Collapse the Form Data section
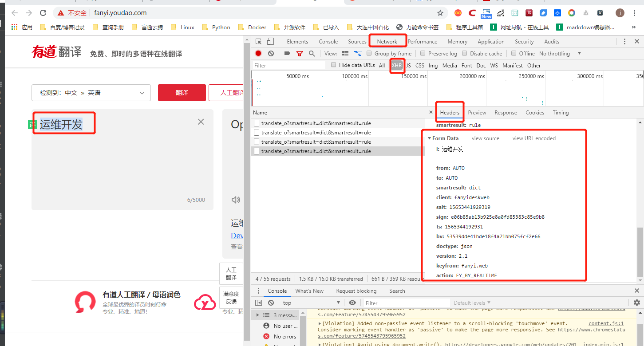Image resolution: width=644 pixels, height=346 pixels. (430, 138)
